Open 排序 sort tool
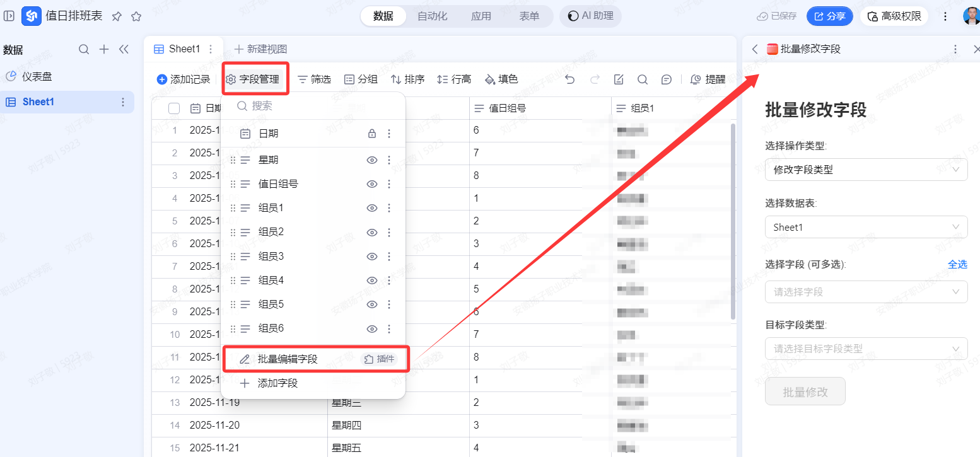Image resolution: width=980 pixels, height=457 pixels. 407,79
